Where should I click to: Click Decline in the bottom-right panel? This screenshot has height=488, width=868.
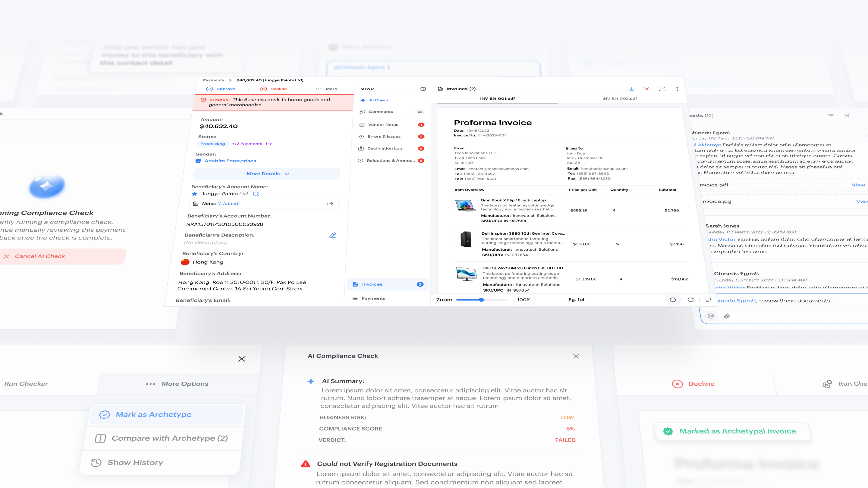tap(694, 384)
